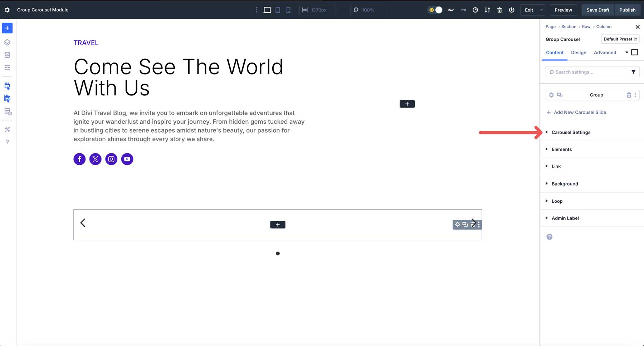Viewport: 644px width, 346px height.
Task: Duplicate the Group using the copy icon
Action: point(560,95)
